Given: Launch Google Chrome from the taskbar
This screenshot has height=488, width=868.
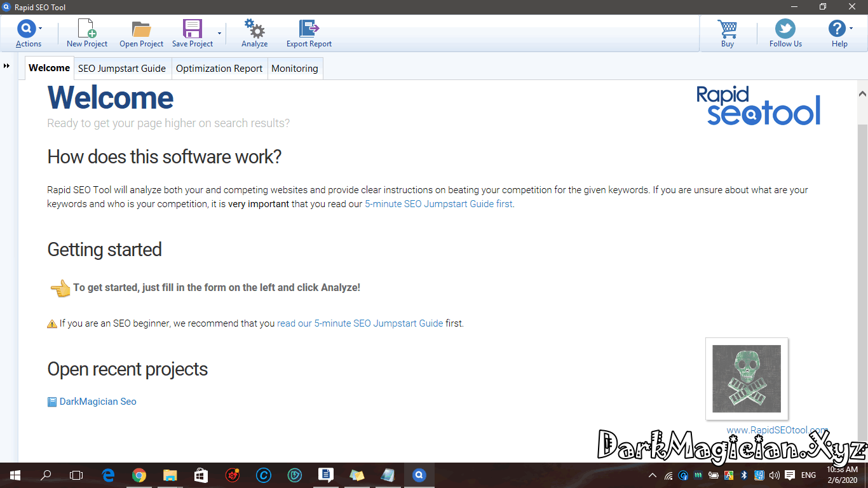Looking at the screenshot, I should point(139,475).
